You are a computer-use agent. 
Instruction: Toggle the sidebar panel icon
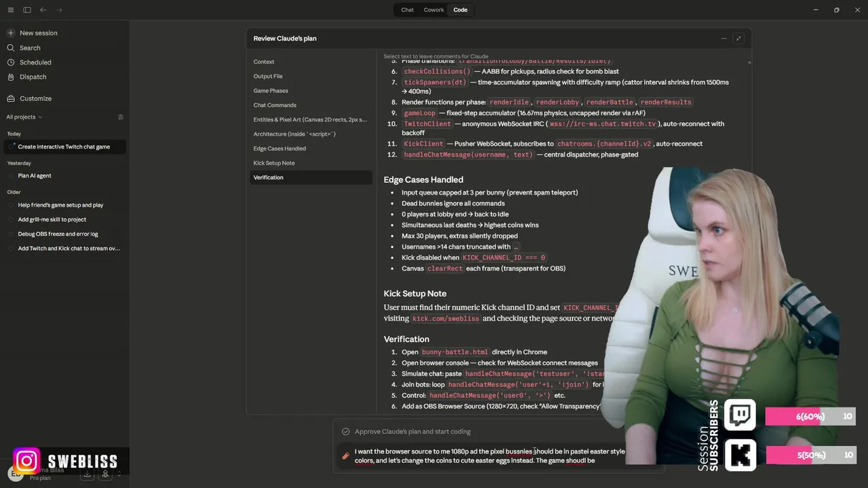pos(27,10)
